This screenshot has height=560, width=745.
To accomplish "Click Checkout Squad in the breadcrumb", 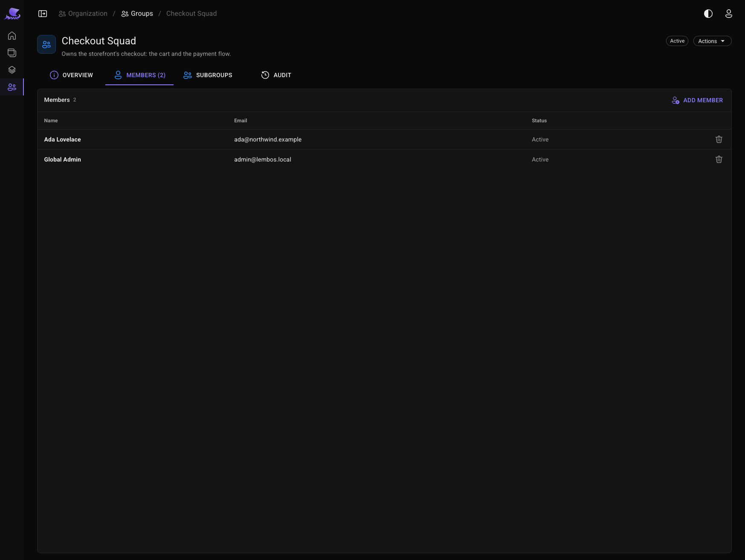I will [x=191, y=14].
